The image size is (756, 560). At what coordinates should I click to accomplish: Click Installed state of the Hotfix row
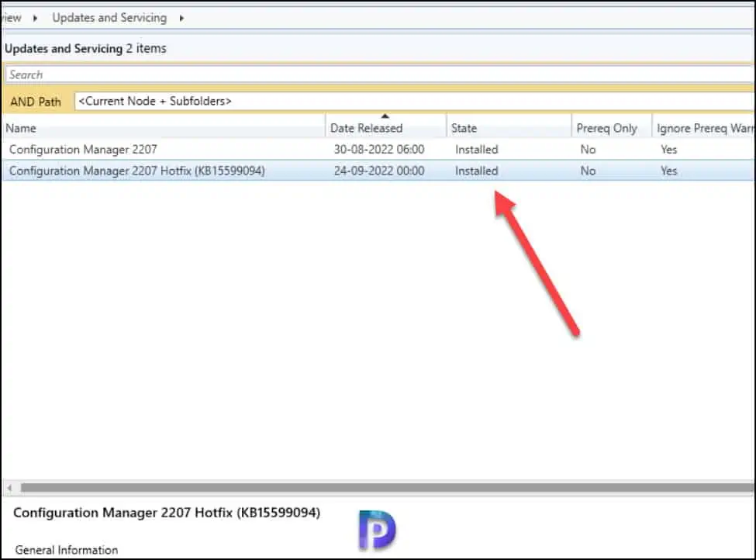click(x=476, y=171)
